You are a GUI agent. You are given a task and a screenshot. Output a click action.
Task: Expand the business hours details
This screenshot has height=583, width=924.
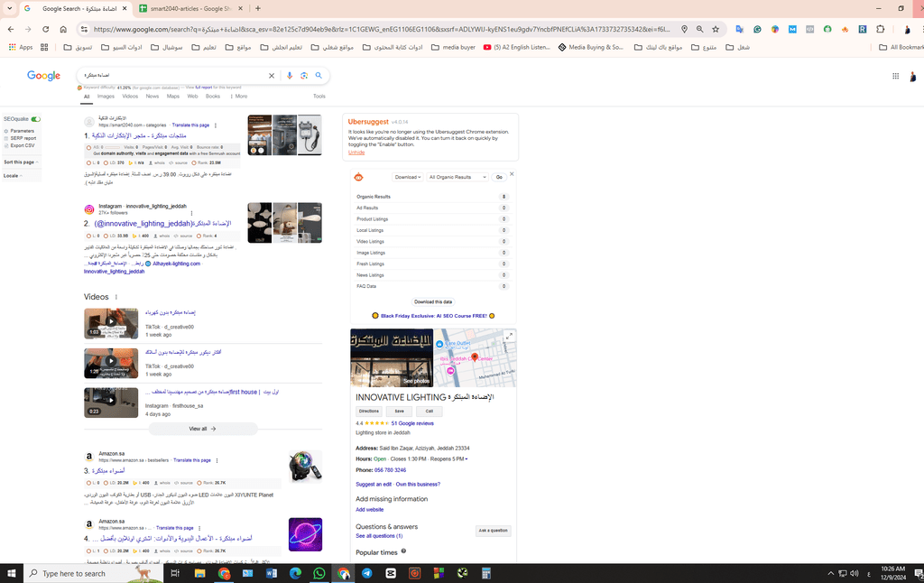pos(467,459)
